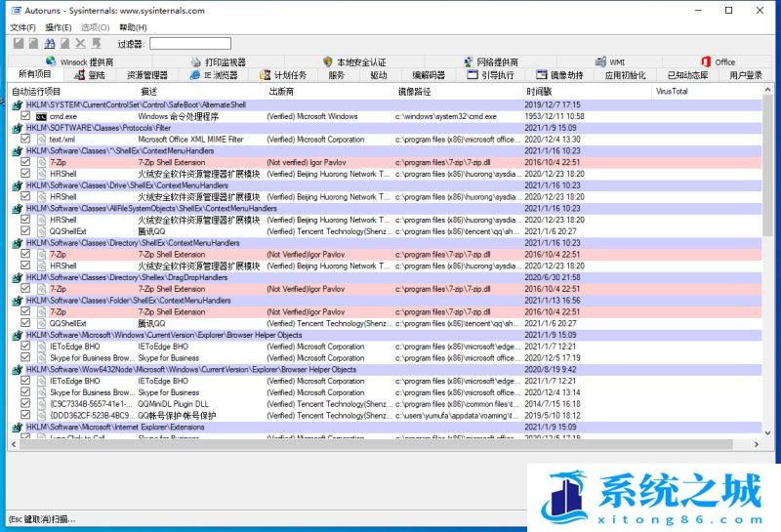This screenshot has width=781, height=532.
Task: Switch to the 服务 tab
Action: point(336,75)
